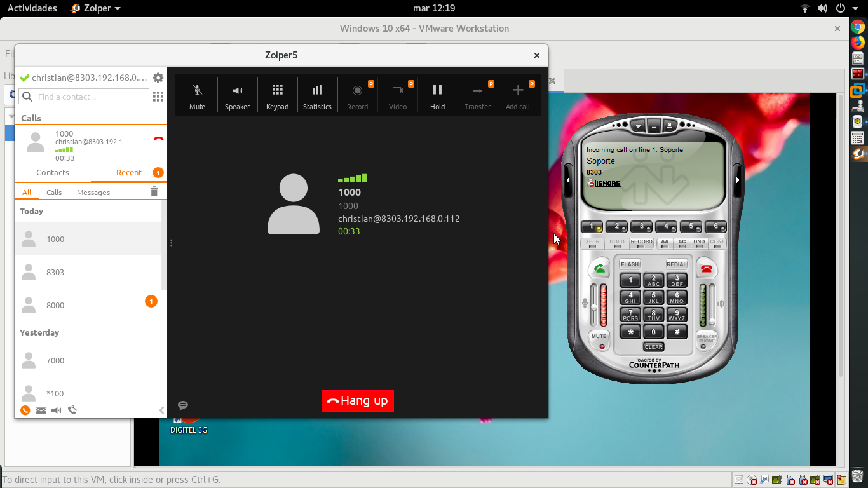
Task: Launch Firefox from the dock
Action: click(858, 43)
